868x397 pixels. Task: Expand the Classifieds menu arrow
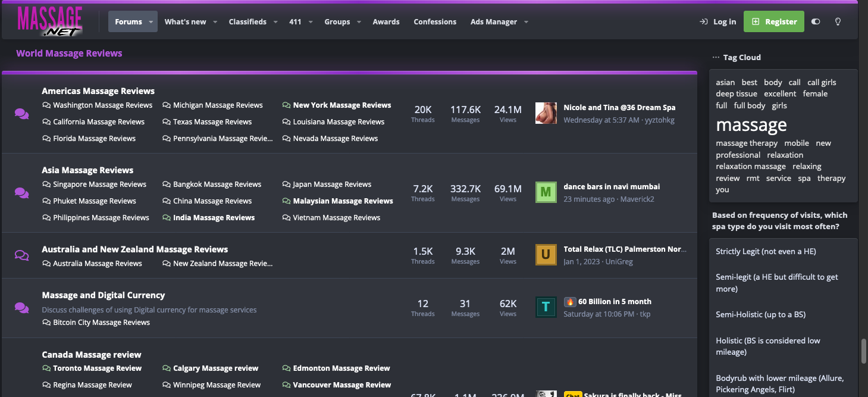[x=275, y=22]
